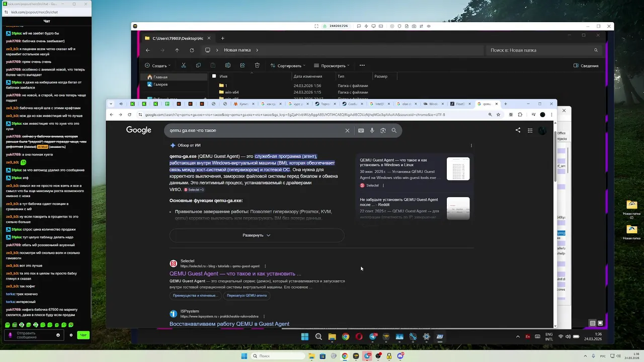Open Chrome tab search dropdown arrow
The image size is (644, 362).
111,104
